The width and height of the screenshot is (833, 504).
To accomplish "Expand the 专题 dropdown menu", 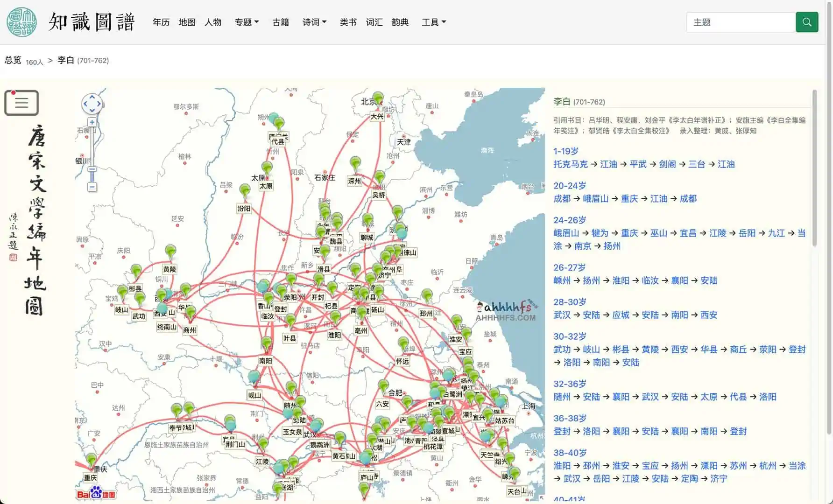I will pos(247,22).
